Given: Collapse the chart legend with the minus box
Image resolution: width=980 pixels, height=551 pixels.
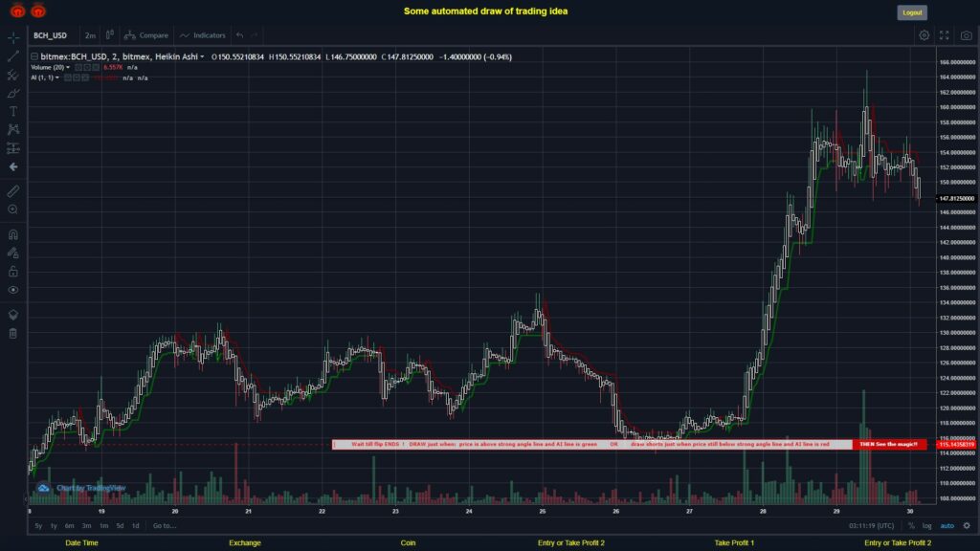Looking at the screenshot, I should click(34, 56).
